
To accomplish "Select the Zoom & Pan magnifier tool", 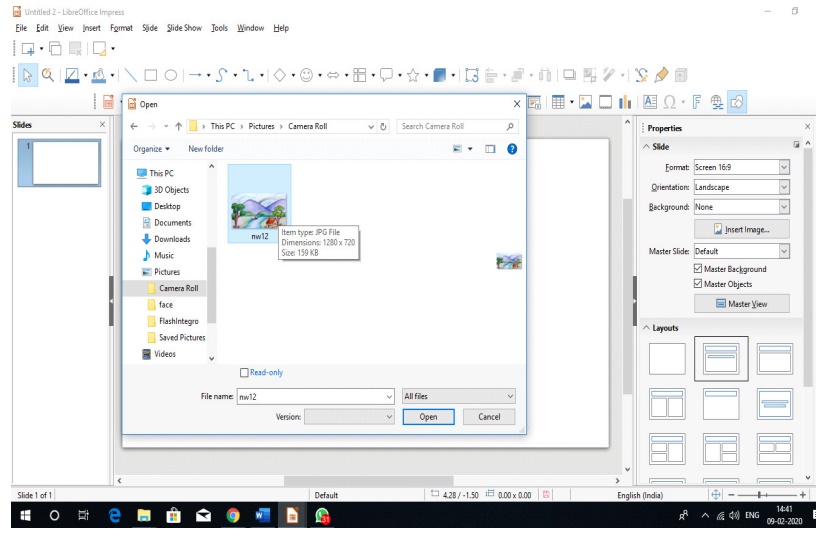I will pyautogui.click(x=47, y=75).
